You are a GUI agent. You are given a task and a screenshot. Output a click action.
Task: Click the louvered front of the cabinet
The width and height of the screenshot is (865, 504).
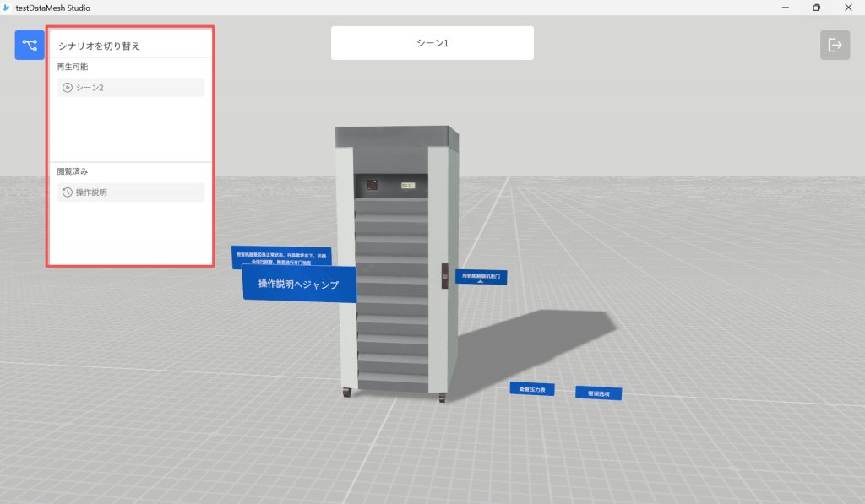click(x=391, y=295)
